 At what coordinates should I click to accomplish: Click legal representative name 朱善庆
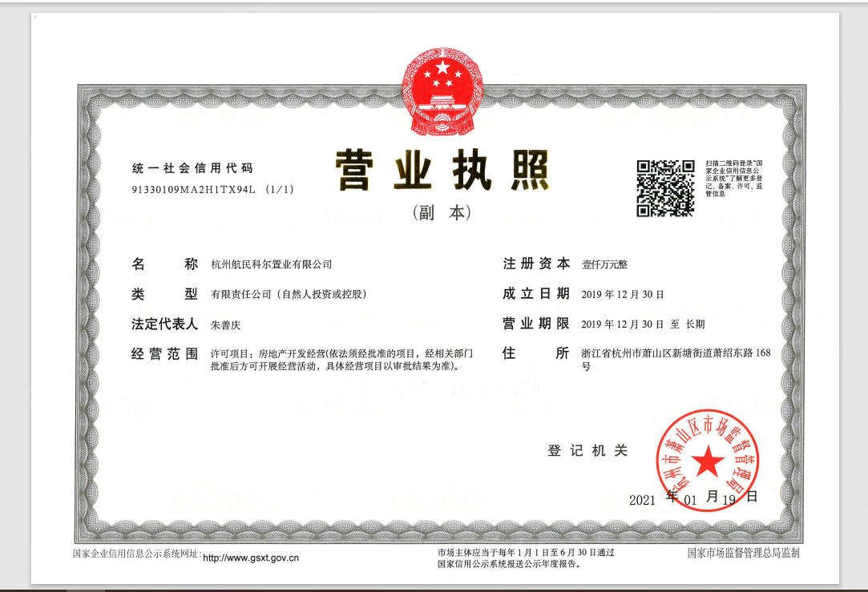point(225,324)
